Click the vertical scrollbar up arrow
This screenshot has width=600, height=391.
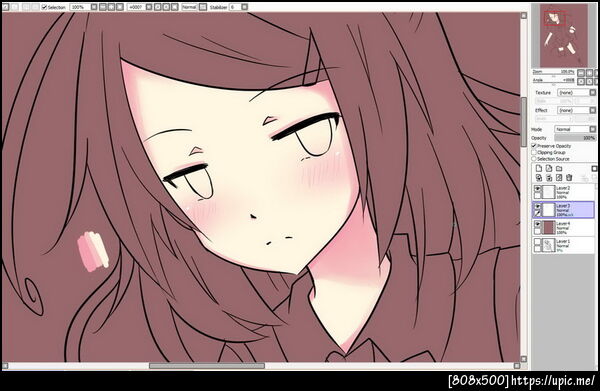[x=524, y=16]
